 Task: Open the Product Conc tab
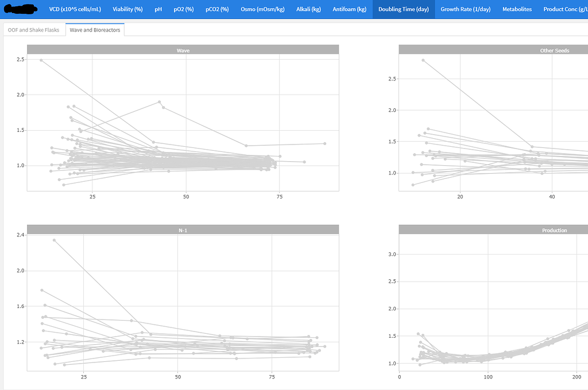click(566, 9)
